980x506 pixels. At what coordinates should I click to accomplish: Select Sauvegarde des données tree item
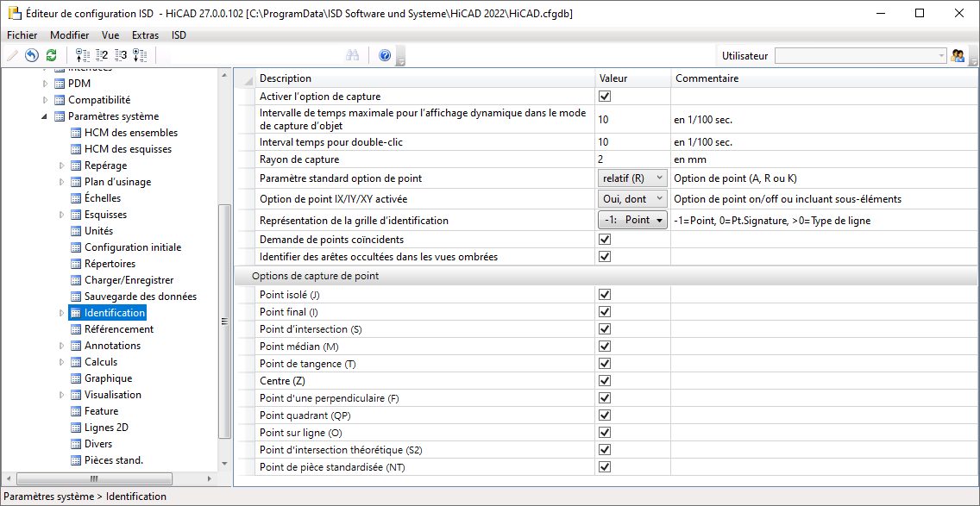click(x=140, y=297)
